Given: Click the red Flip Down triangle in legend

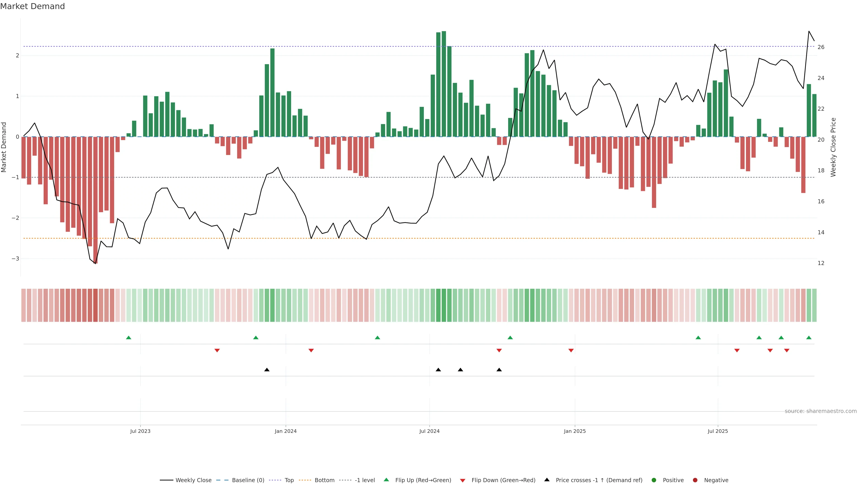Looking at the screenshot, I should (x=462, y=480).
